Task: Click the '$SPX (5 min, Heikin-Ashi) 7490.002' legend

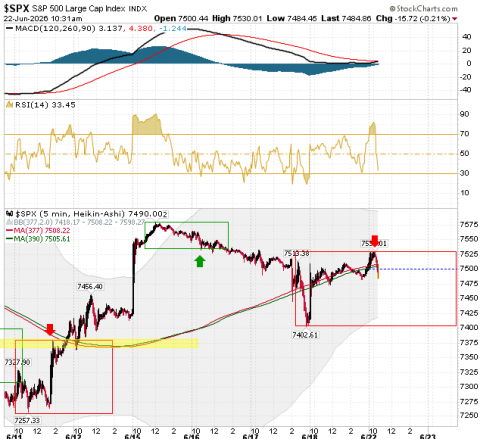Action: click(x=91, y=214)
